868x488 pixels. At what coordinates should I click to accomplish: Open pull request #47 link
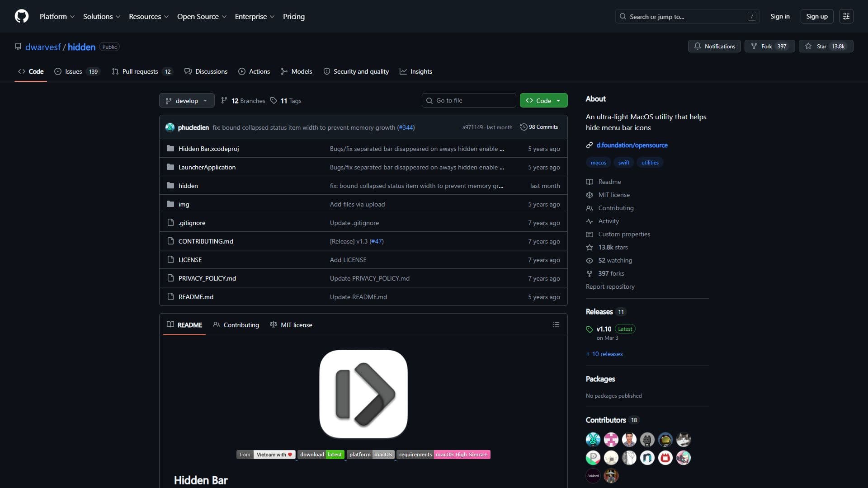point(377,241)
